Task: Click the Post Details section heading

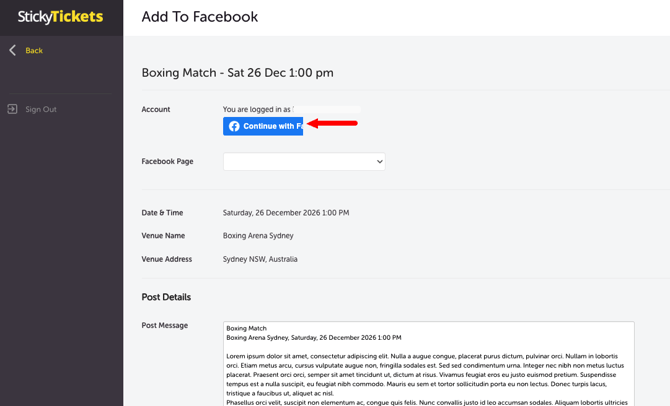Action: (166, 297)
